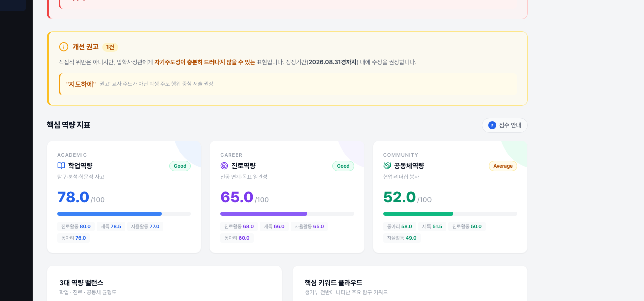Click the 자기주도성이 충분히 드러나지 않을 수 있는 text
The height and width of the screenshot is (301, 644).
coord(204,62)
